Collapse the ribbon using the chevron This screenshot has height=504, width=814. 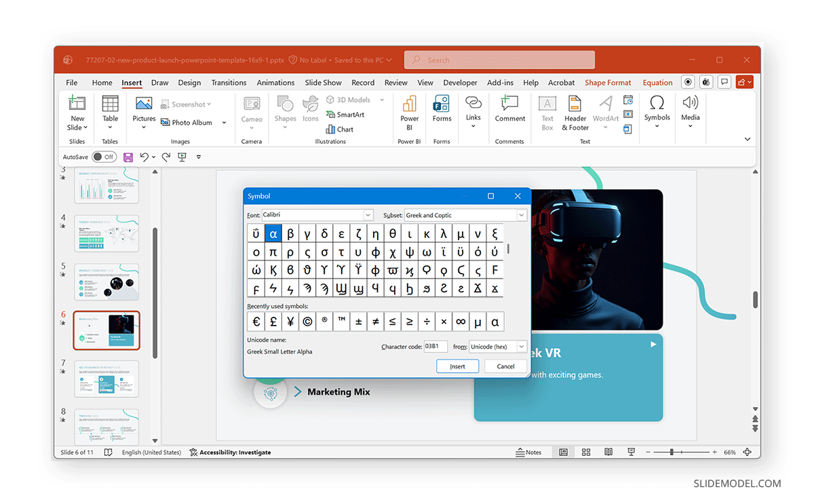(748, 139)
